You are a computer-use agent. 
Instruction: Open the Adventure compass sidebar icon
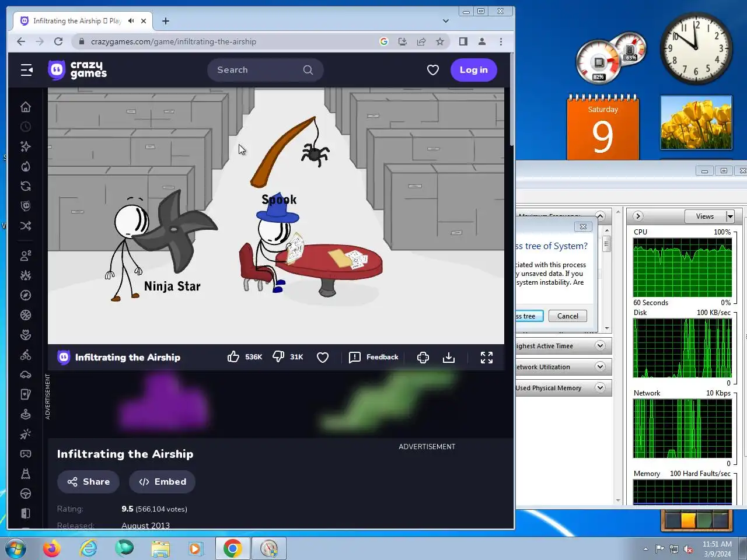pos(26,295)
